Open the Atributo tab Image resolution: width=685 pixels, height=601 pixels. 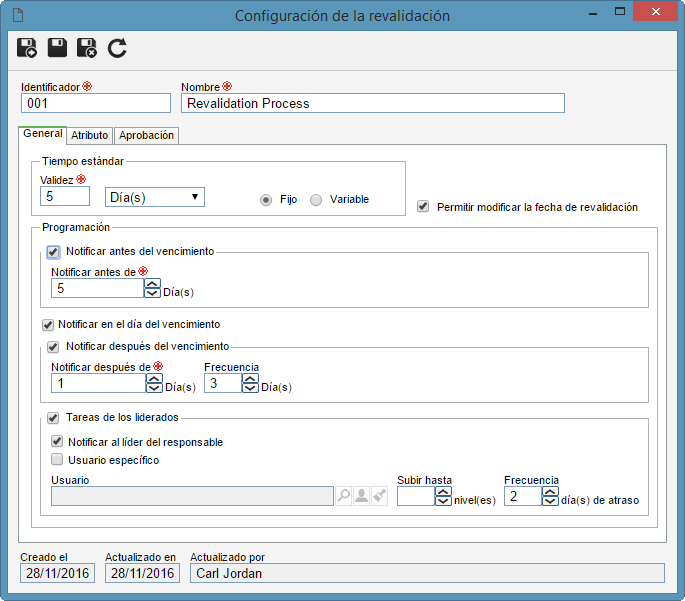coord(90,135)
